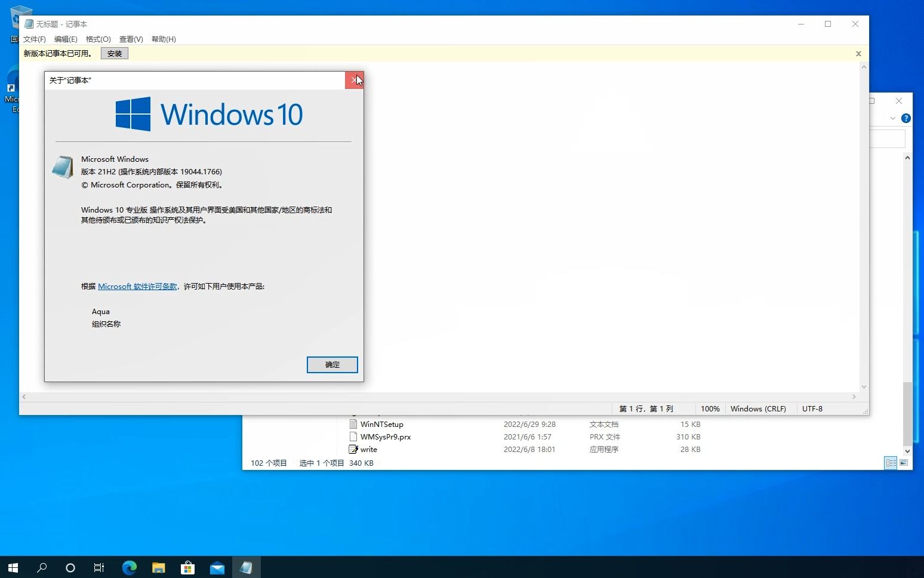Screen dimensions: 924x578
Task: Open the 文件(F) menu
Action: (x=35, y=39)
